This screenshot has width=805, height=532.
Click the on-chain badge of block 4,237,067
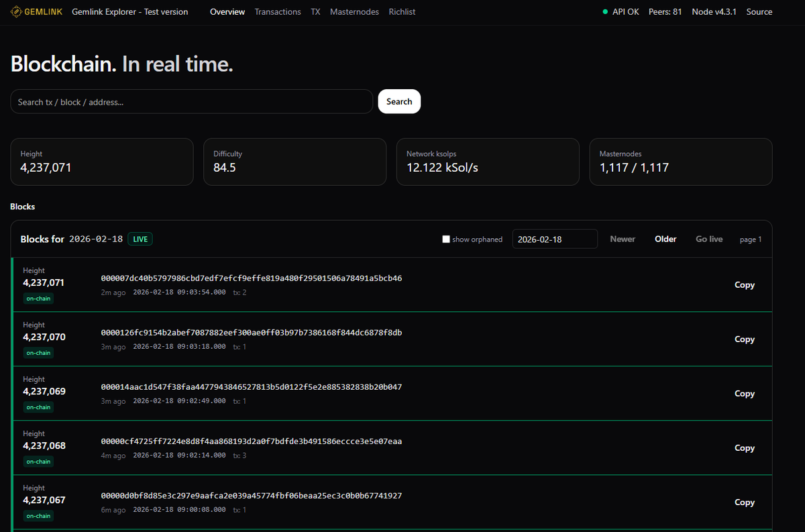click(38, 516)
